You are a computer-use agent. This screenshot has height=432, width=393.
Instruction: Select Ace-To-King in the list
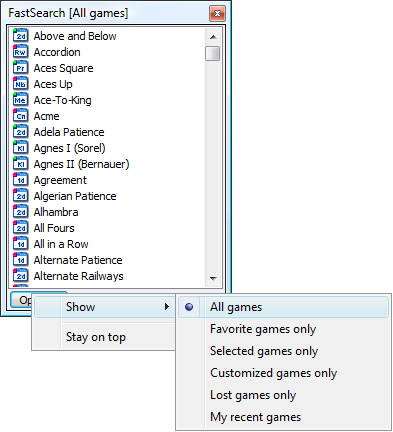pyautogui.click(x=62, y=100)
